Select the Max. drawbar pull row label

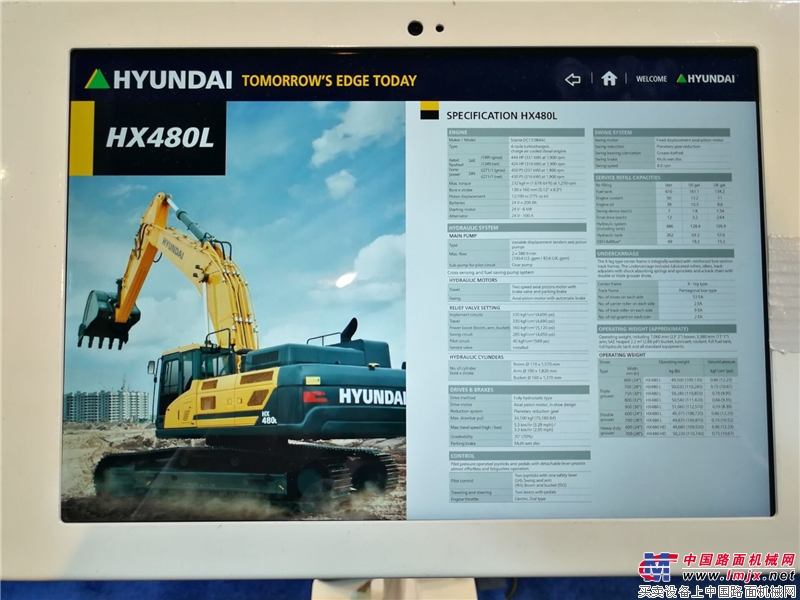coord(467,418)
